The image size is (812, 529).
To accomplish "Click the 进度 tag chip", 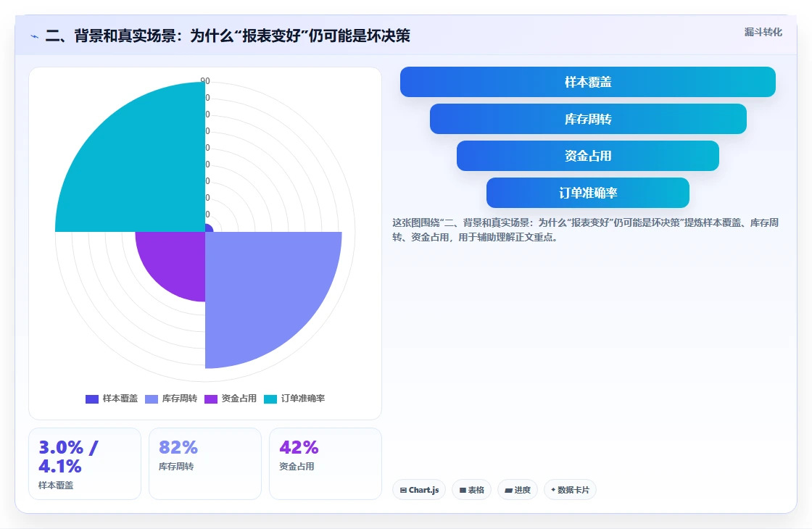I will click(x=518, y=490).
